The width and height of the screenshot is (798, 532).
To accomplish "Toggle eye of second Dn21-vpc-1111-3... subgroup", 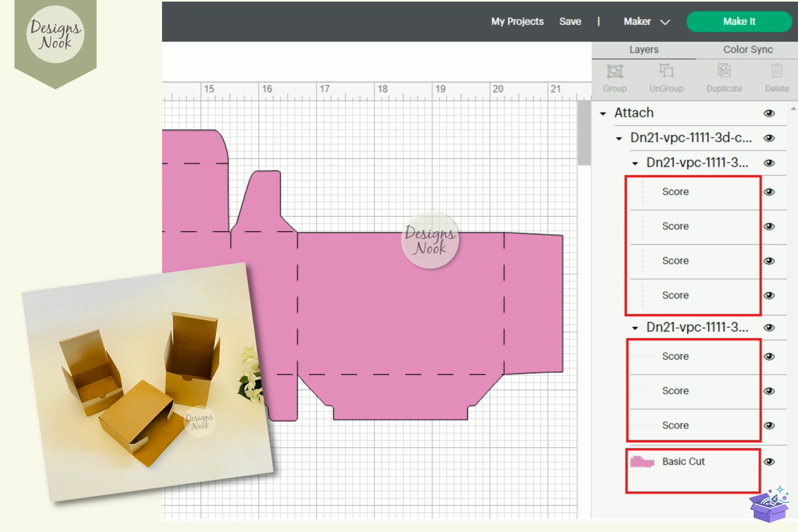I will point(769,328).
